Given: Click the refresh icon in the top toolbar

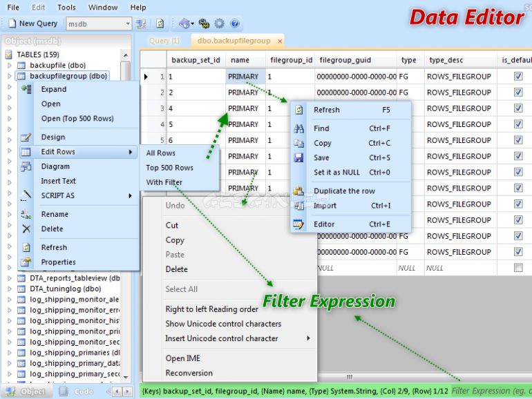Looking at the screenshot, I should (x=160, y=23).
